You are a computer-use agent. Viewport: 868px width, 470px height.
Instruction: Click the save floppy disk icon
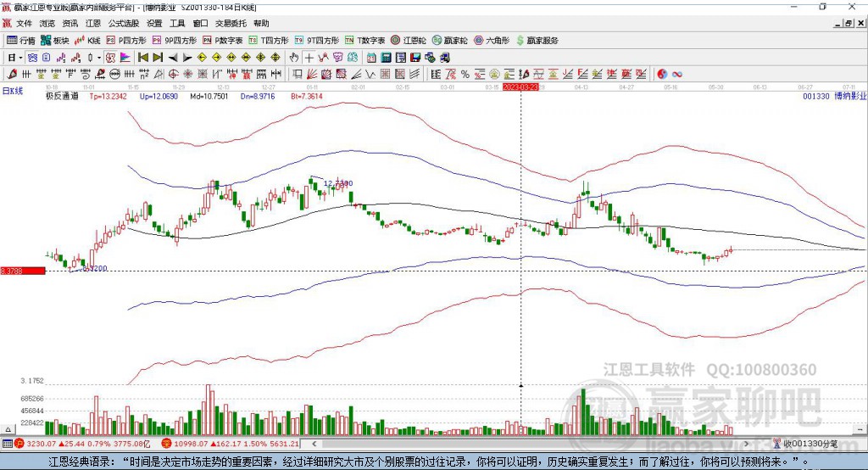tap(415, 58)
